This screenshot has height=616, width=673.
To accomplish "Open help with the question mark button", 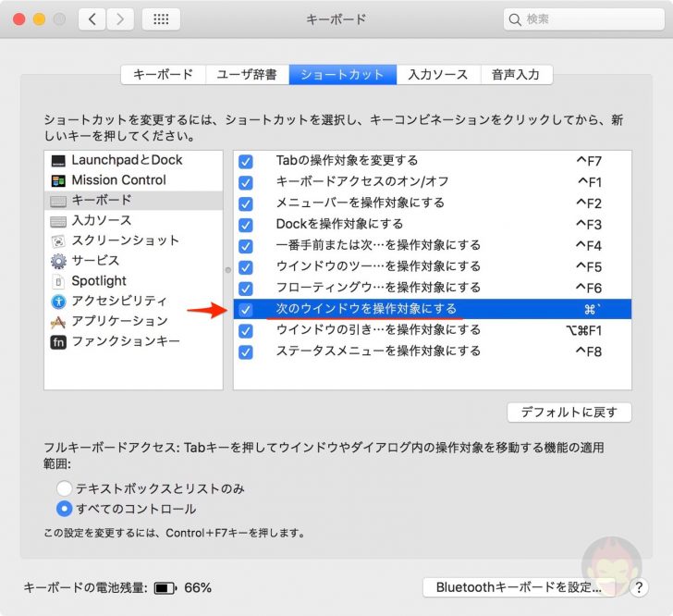I will tap(639, 587).
